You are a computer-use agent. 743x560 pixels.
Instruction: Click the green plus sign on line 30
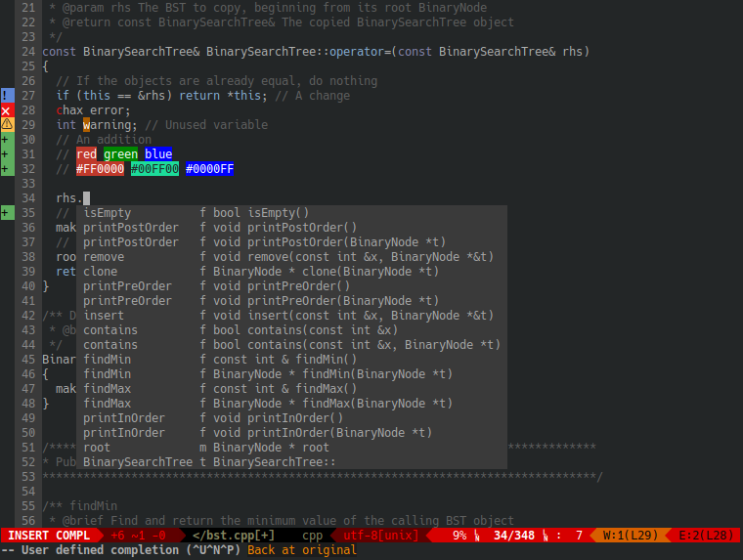[6, 140]
